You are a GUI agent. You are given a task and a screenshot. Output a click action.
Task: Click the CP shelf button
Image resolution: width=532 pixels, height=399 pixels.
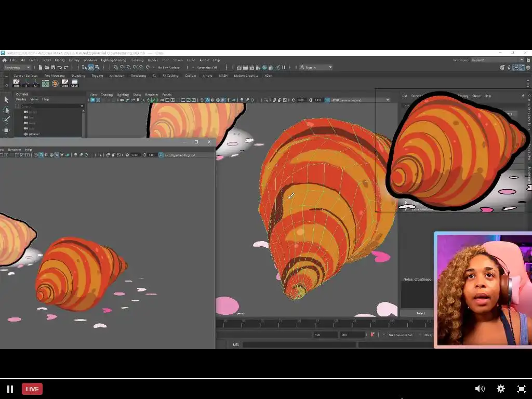tap(36, 83)
